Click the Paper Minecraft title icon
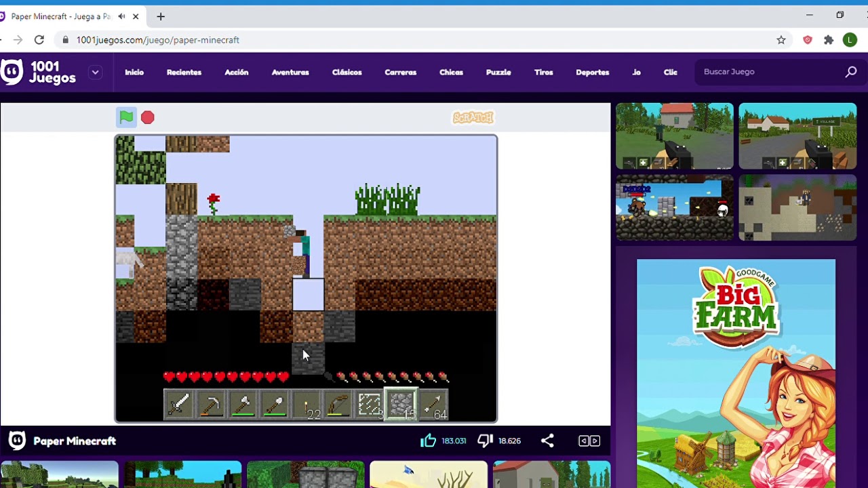This screenshot has width=868, height=488. pos(17,441)
